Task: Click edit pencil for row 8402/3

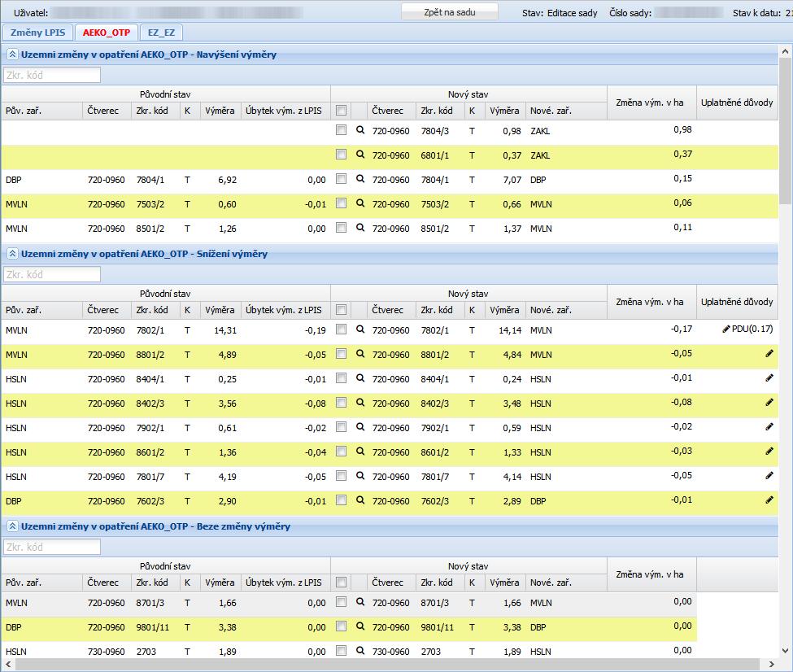Action: click(x=769, y=402)
